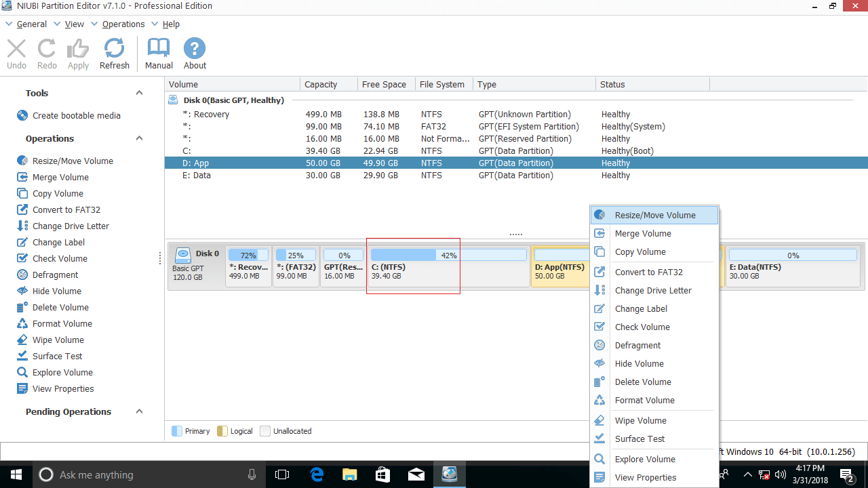
Task: Open File Explorer from the taskbar
Action: tap(349, 474)
